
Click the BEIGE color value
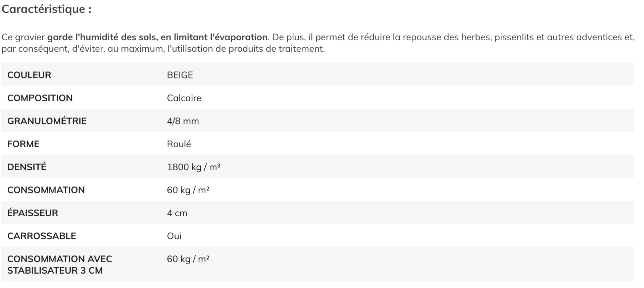click(180, 75)
